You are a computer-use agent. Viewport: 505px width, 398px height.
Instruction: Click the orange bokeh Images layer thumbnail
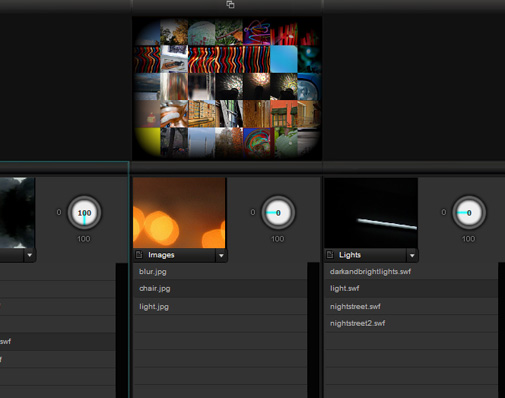179,213
